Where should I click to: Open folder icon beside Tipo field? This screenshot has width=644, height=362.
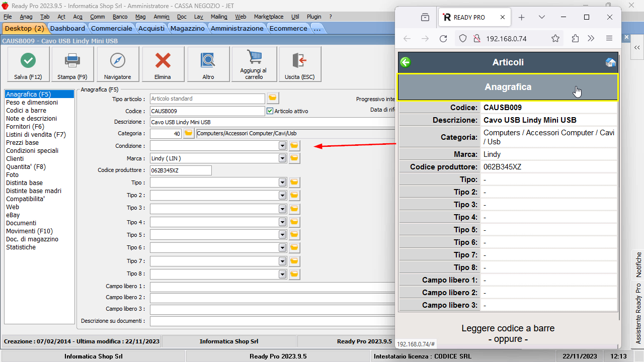pos(294,183)
